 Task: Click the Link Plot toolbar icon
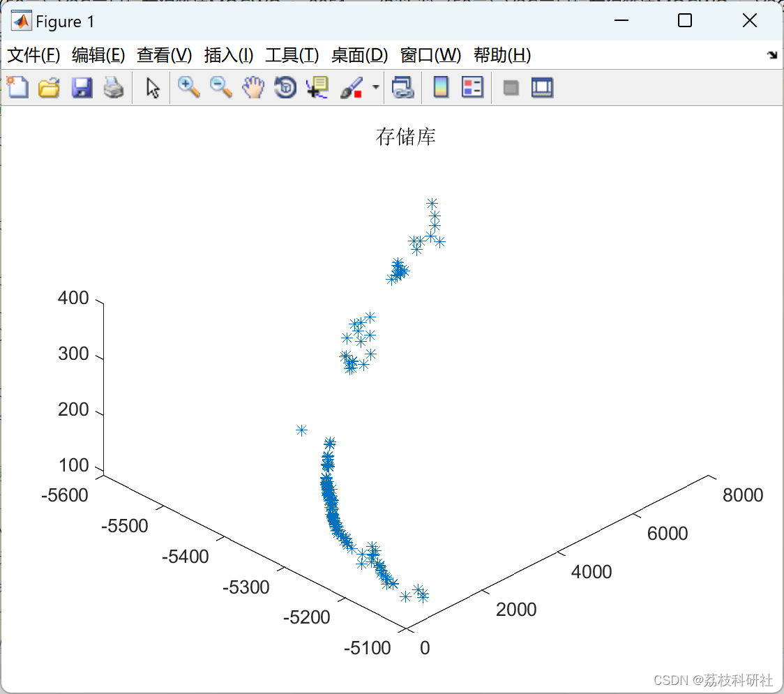pyautogui.click(x=403, y=87)
